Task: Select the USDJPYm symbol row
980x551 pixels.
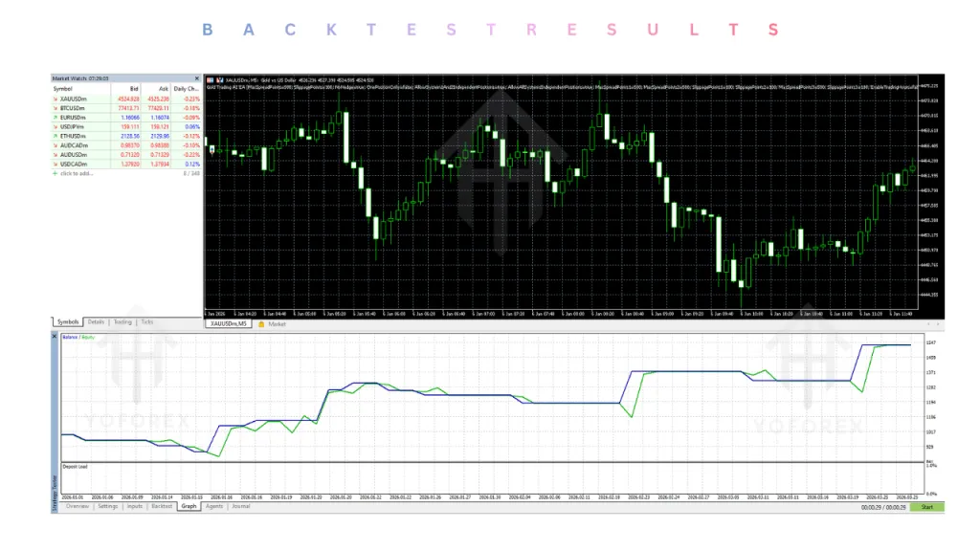Action: click(126, 127)
